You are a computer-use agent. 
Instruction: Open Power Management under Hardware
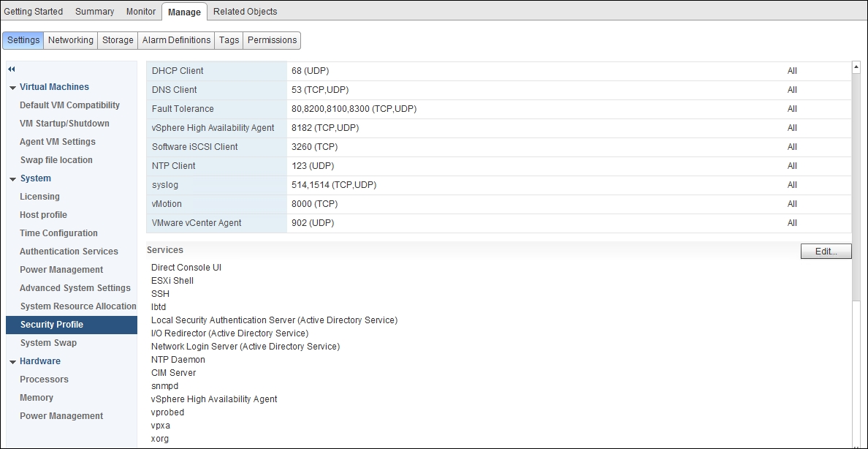[61, 416]
